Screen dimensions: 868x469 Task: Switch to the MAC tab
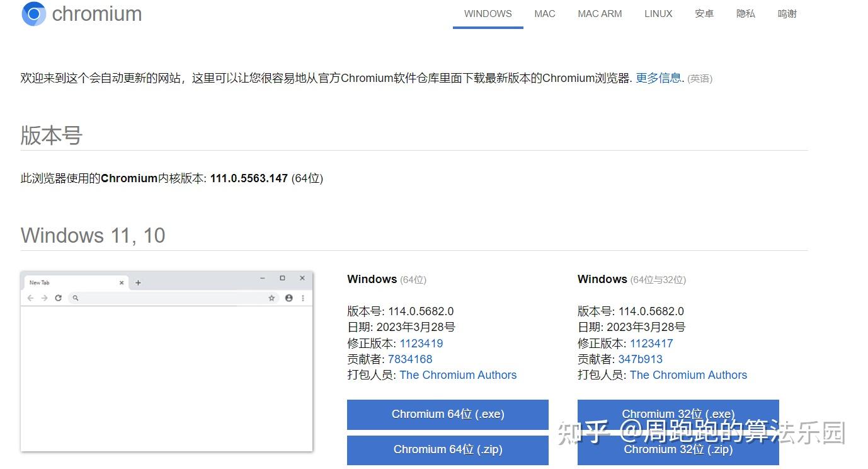pos(545,14)
